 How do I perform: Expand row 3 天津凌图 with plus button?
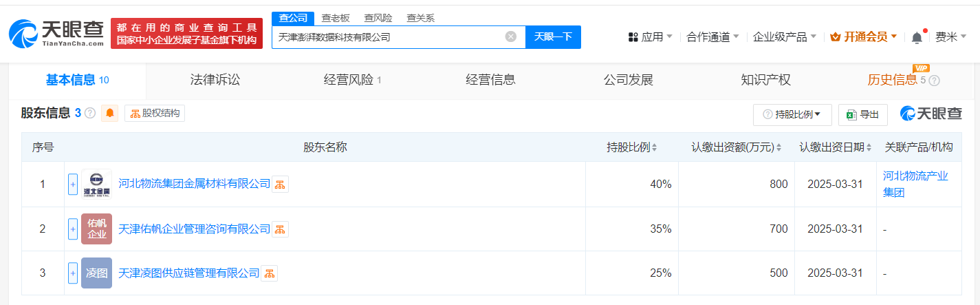pyautogui.click(x=73, y=273)
